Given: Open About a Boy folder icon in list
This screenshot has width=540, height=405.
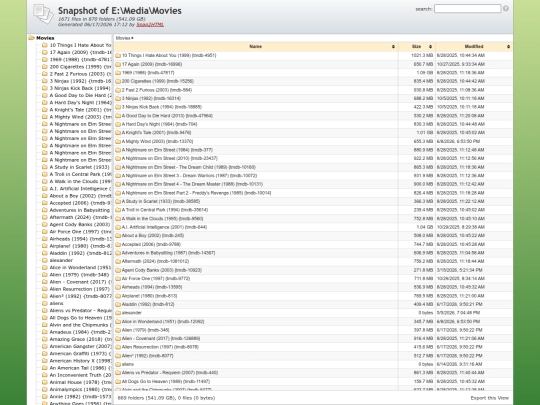Looking at the screenshot, I should (118, 236).
